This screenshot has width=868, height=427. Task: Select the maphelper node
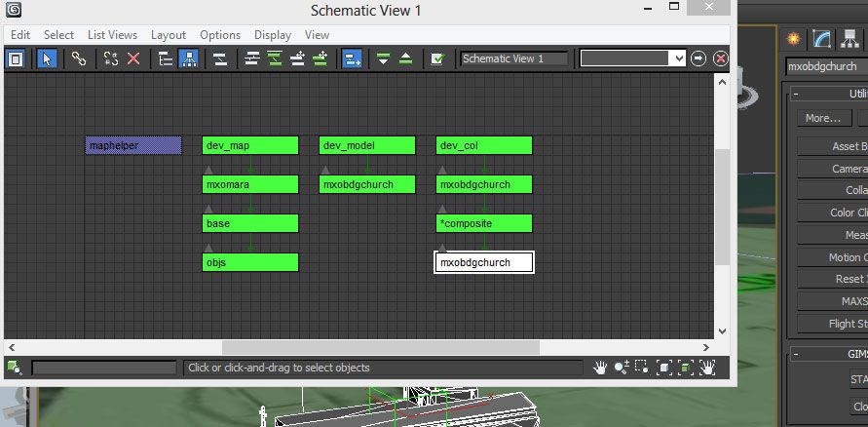pos(133,145)
